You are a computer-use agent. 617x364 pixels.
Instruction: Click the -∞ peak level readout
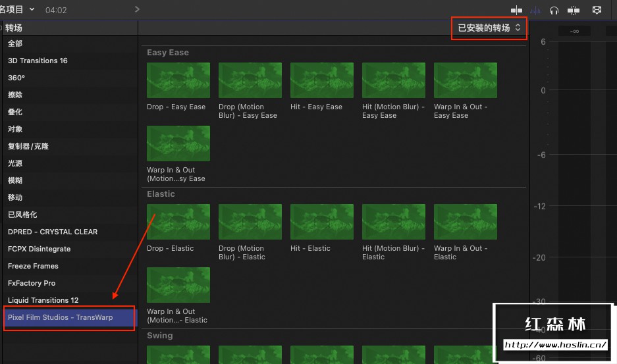point(574,31)
